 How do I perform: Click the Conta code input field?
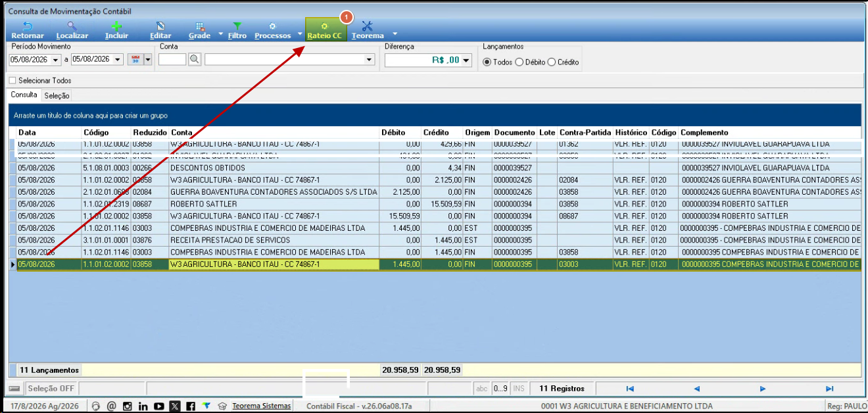pyautogui.click(x=172, y=59)
